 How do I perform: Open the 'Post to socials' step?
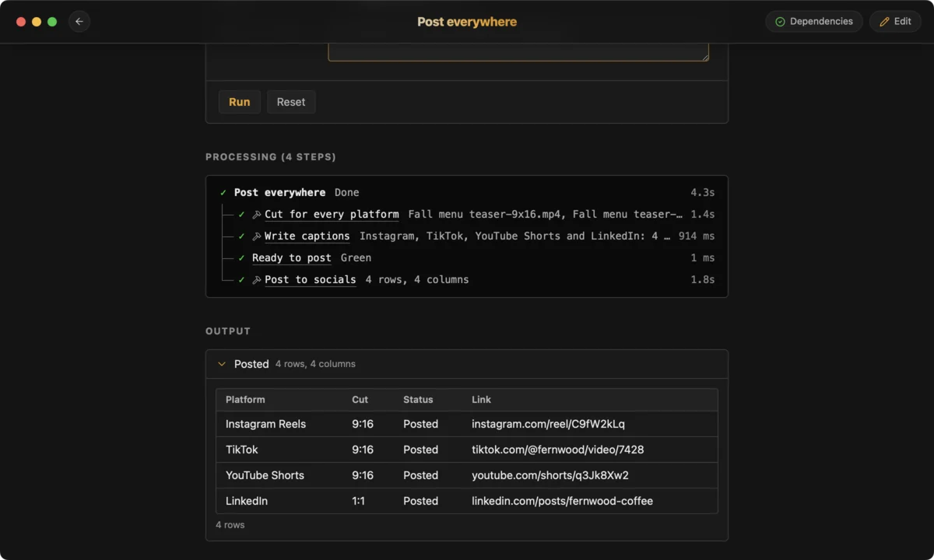click(x=310, y=279)
